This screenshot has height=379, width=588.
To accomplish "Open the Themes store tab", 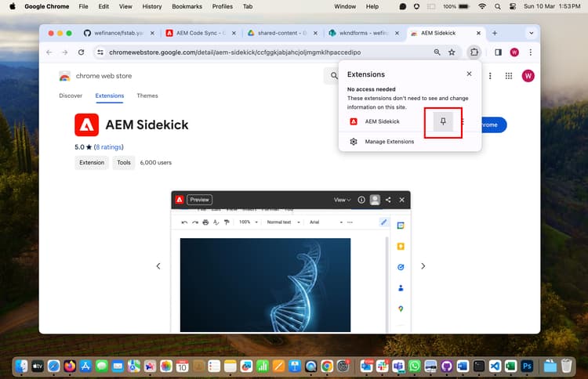I will (147, 96).
